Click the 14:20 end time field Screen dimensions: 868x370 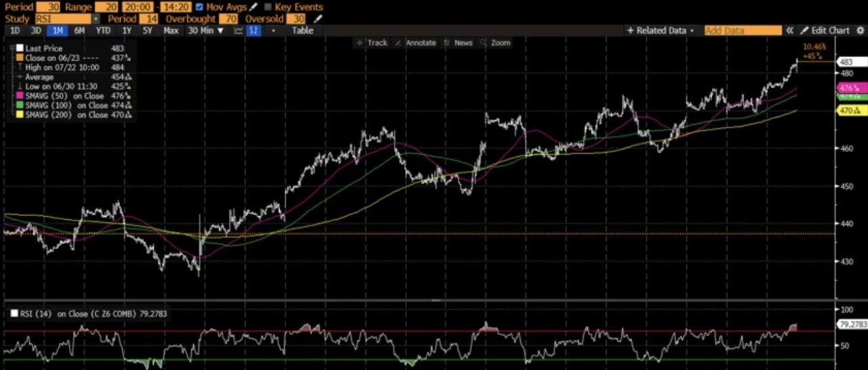coord(176,7)
